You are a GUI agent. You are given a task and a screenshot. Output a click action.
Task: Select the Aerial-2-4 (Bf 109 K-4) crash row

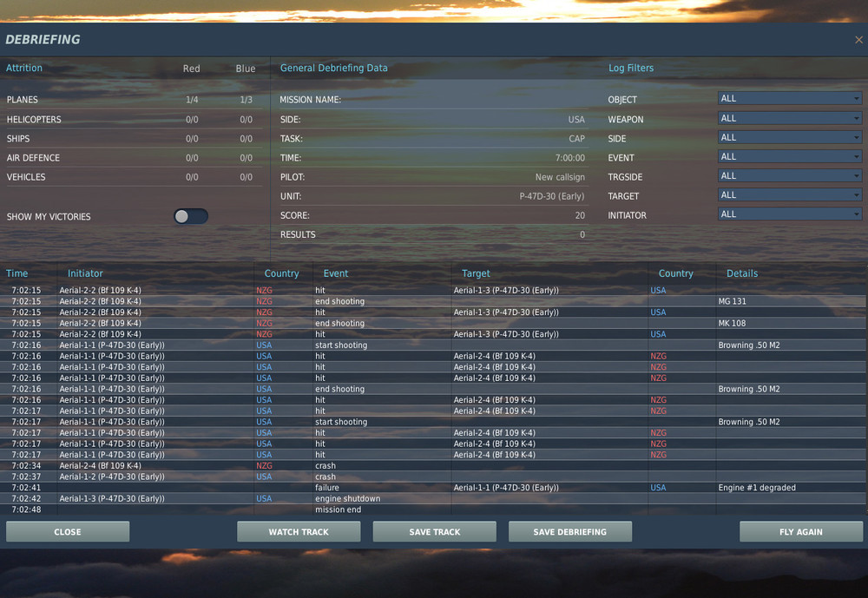[x=434, y=466]
